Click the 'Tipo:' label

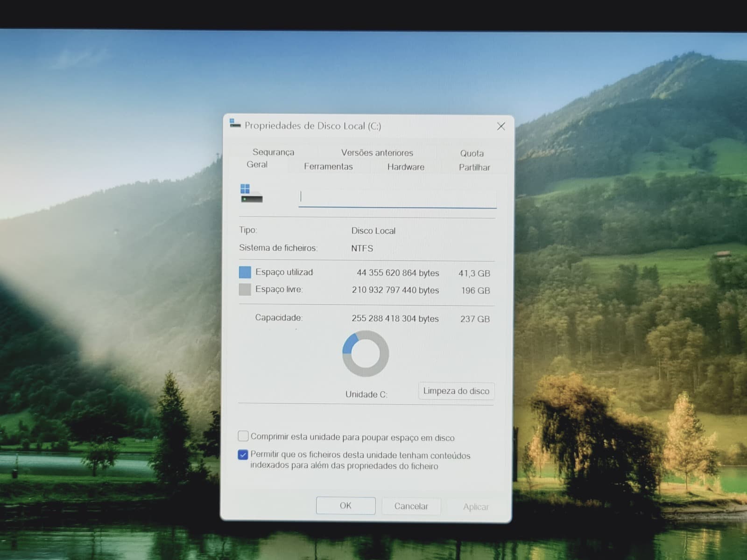pos(248,230)
